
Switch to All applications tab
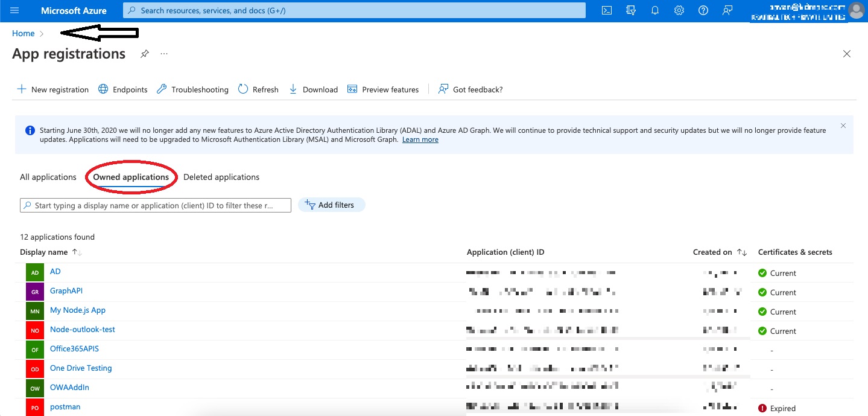(x=48, y=177)
